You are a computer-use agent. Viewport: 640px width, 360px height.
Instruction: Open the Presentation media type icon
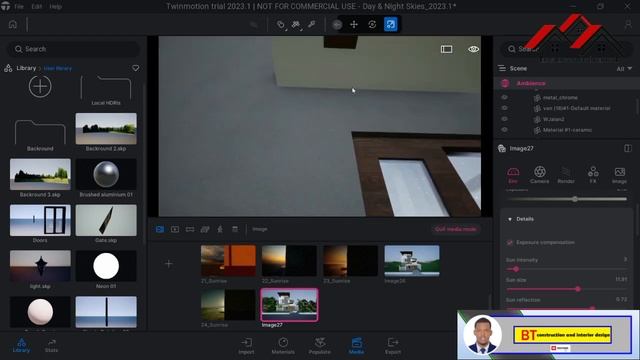235,229
